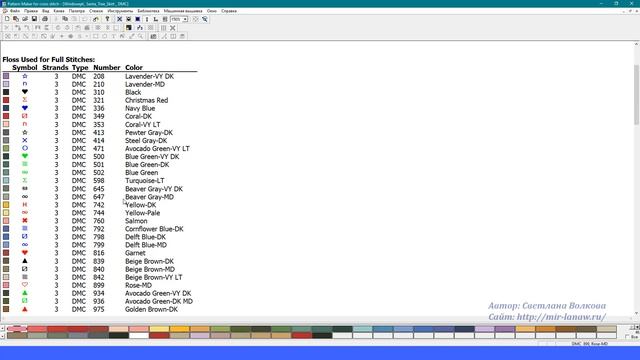Open the Инструменты menu
This screenshot has height=360, width=640.
[120, 11]
